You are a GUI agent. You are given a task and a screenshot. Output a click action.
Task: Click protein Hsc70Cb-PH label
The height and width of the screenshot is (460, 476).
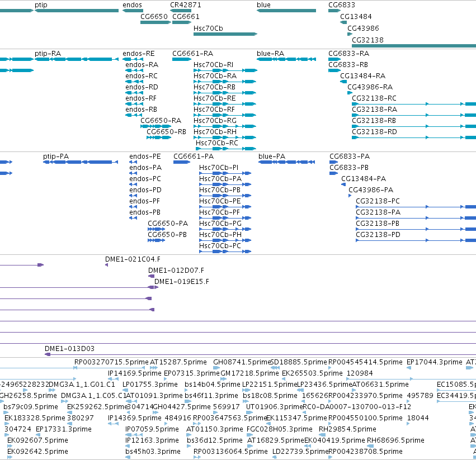coord(220,235)
